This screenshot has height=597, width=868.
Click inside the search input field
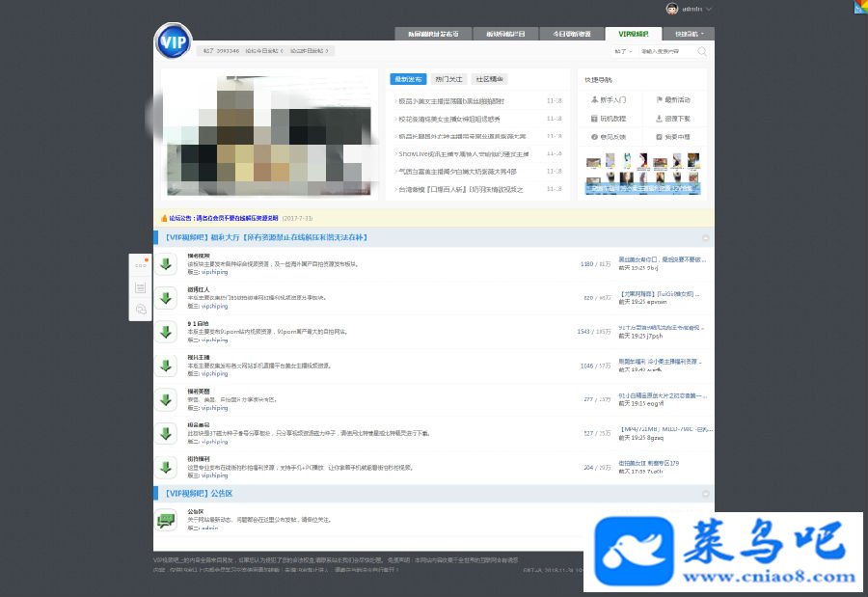pos(665,51)
